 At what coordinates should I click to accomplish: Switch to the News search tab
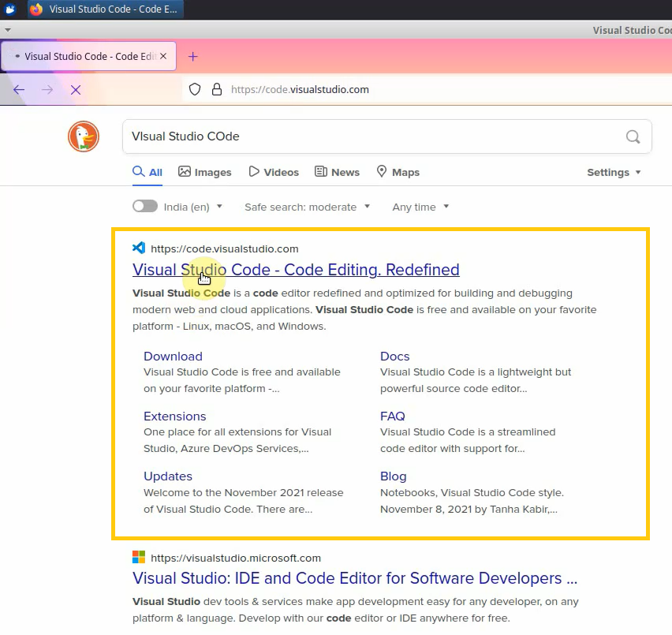337,171
